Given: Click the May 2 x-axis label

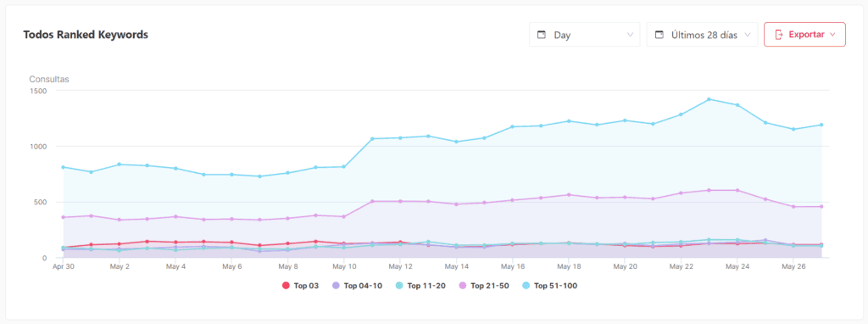Looking at the screenshot, I should point(120,266).
